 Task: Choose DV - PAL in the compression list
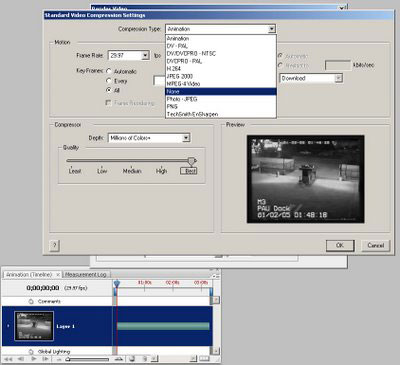(x=221, y=46)
